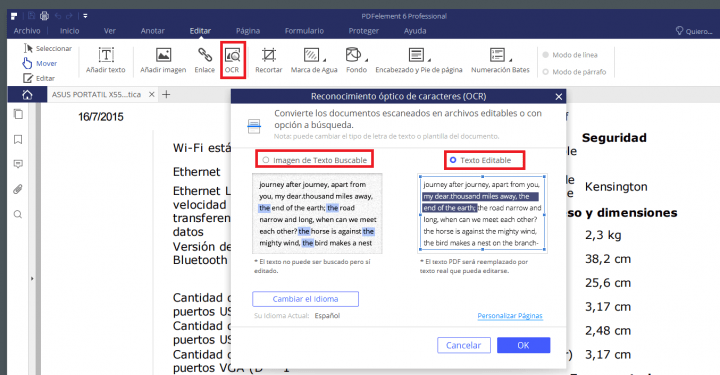720x375 pixels.
Task: Cancel the OCR dialog
Action: point(464,345)
